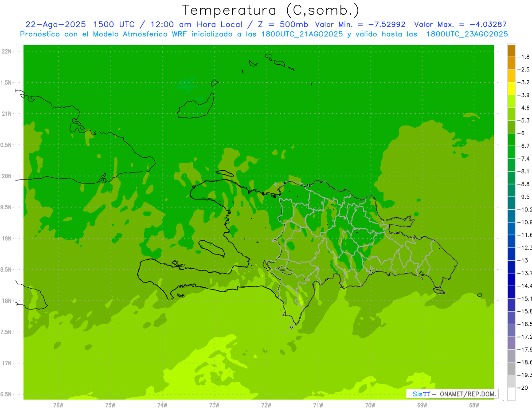The height and width of the screenshot is (411, 532).
Task: Click the "75W" longitude label
Action: [110, 405]
